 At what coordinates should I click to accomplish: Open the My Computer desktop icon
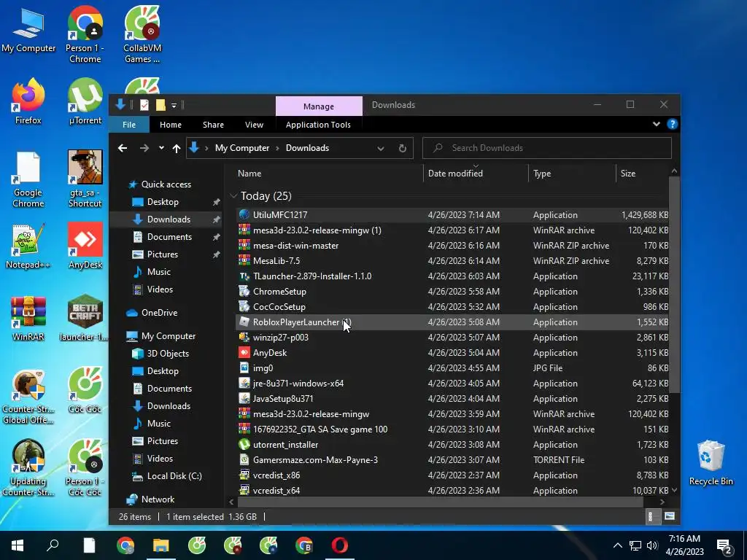(28, 30)
